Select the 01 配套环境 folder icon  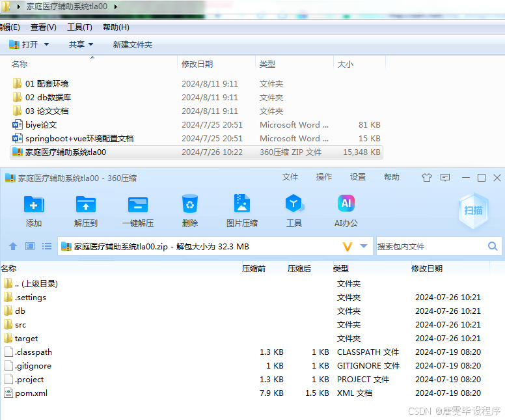coord(17,83)
